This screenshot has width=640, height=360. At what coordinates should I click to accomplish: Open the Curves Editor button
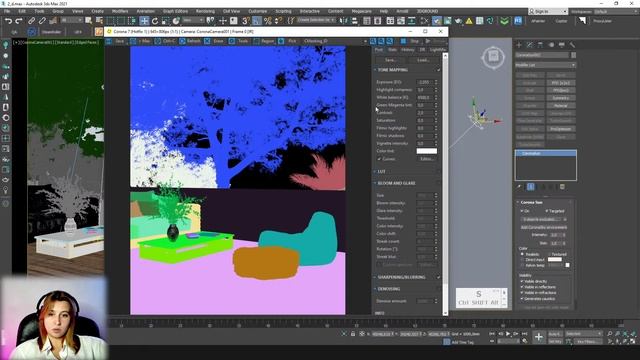[427, 159]
